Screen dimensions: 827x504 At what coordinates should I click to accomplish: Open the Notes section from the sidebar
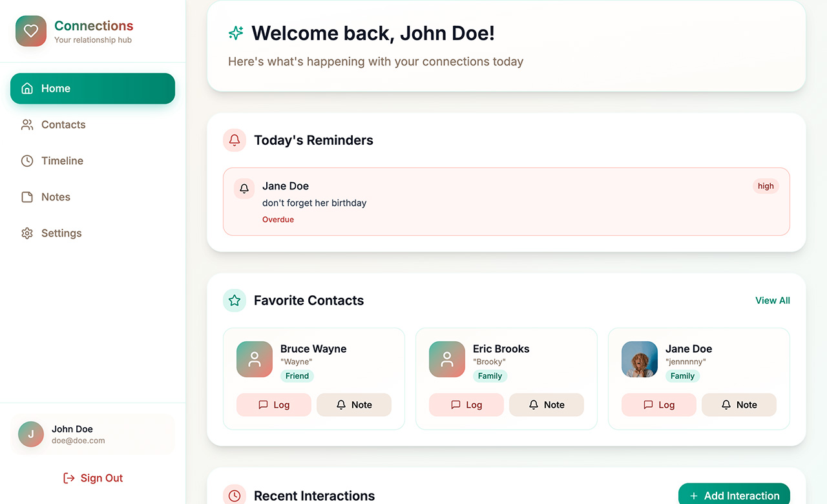[56, 196]
